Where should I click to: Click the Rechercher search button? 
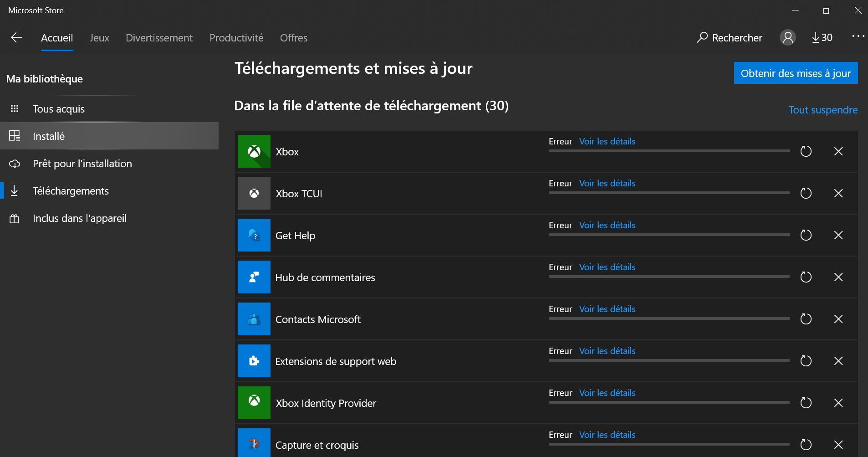pos(729,37)
